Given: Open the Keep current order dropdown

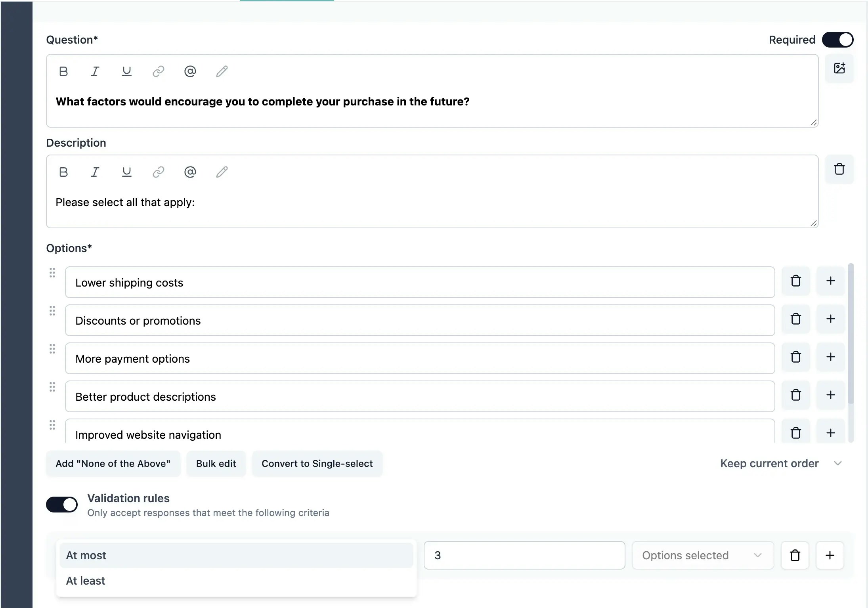Looking at the screenshot, I should click(779, 463).
